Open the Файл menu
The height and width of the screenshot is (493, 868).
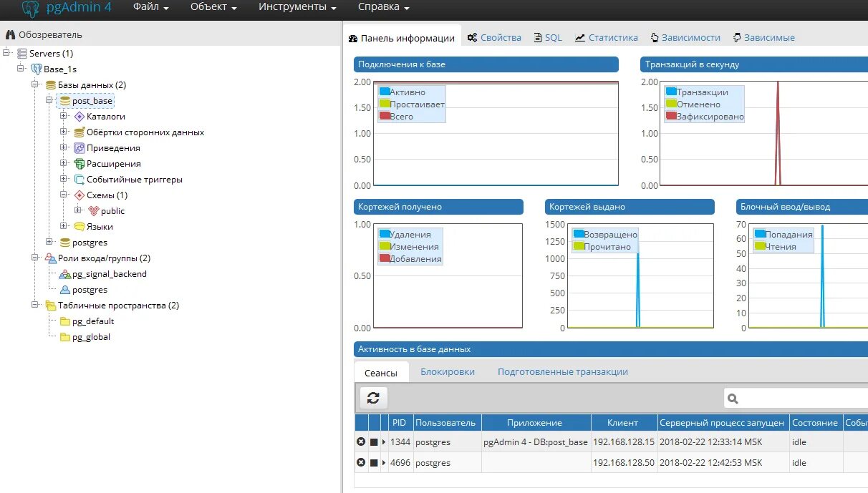(151, 7)
